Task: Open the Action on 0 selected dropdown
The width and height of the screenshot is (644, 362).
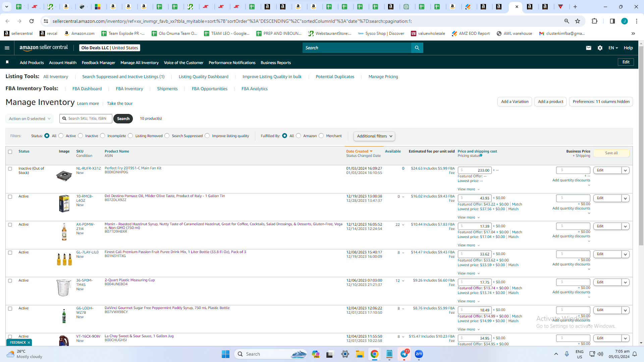Action: tap(30, 119)
